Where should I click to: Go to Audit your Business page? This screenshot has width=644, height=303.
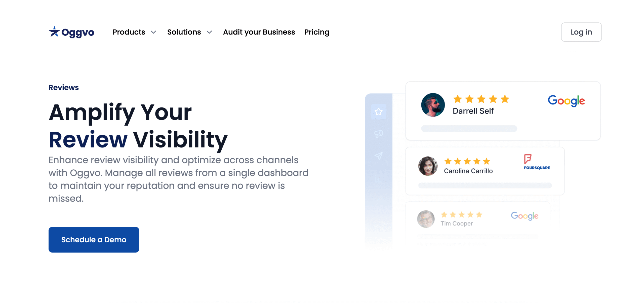click(x=259, y=32)
